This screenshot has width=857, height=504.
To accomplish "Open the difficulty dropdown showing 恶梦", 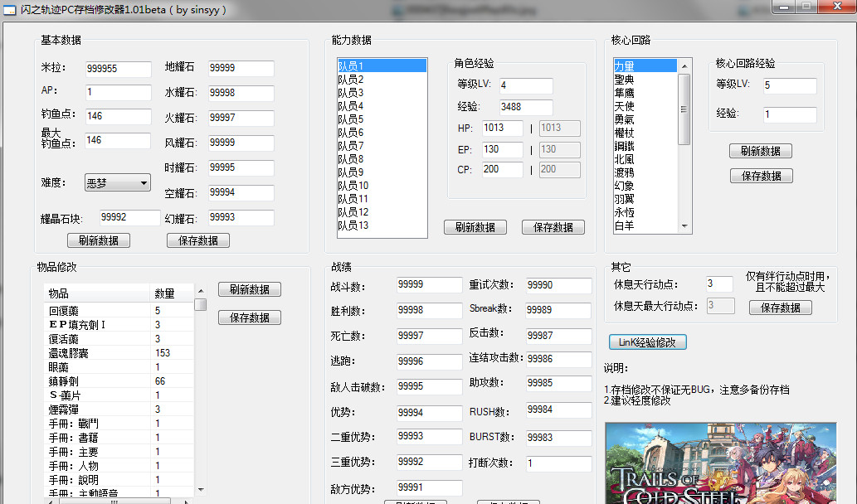I will (x=118, y=183).
